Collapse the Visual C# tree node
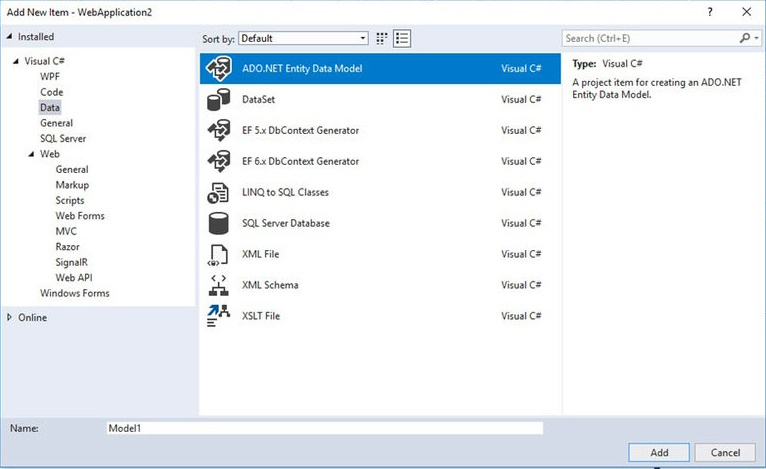 [x=16, y=61]
